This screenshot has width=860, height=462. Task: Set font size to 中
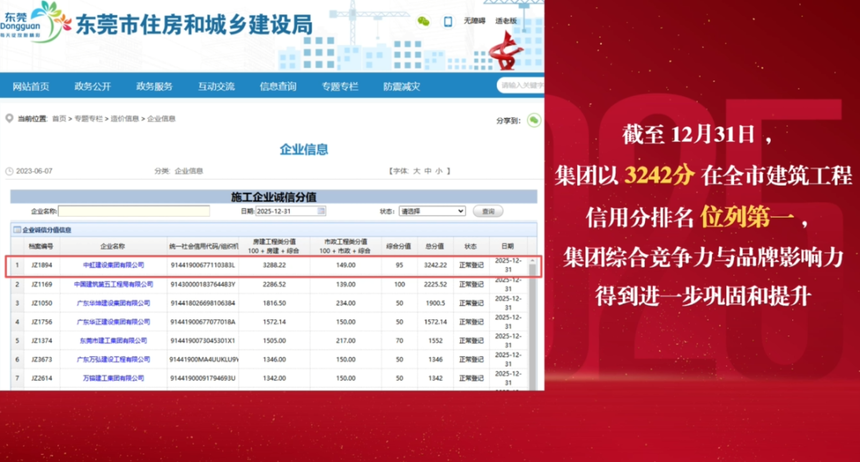[428, 171]
